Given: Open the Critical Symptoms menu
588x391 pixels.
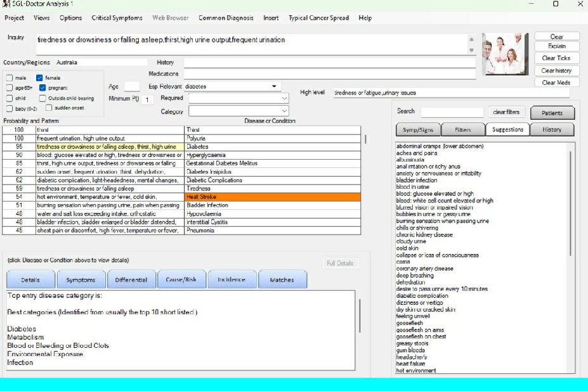Looking at the screenshot, I should (117, 18).
